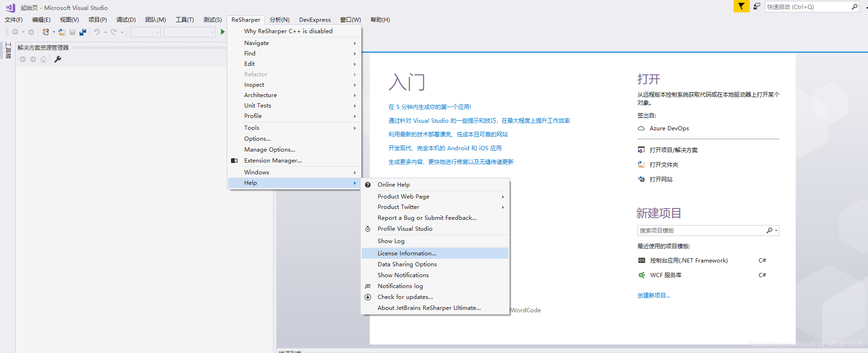The height and width of the screenshot is (353, 868).
Task: Click 打开项目/解决方案 link
Action: [673, 150]
